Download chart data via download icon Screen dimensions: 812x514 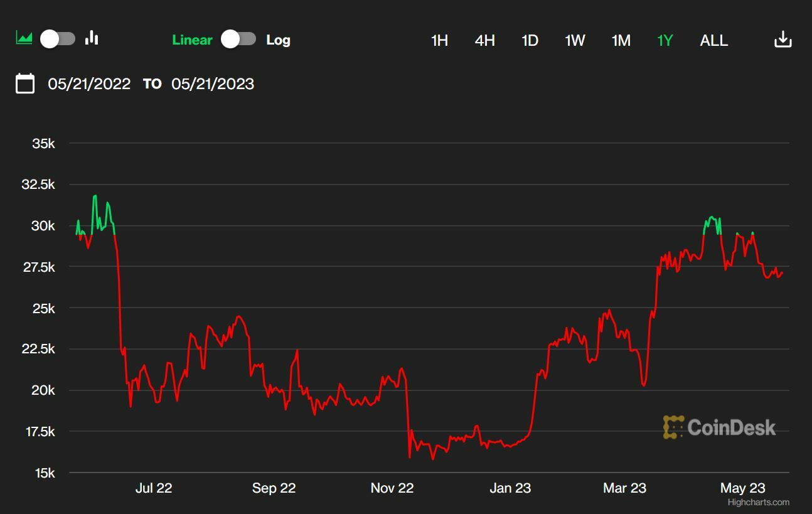tap(783, 40)
